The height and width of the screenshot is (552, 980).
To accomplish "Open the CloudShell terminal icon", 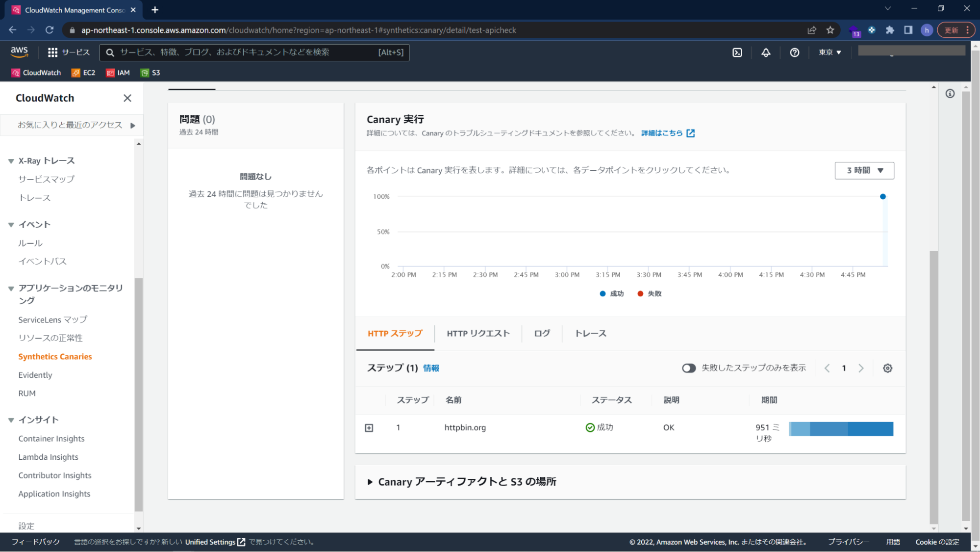I will coord(737,53).
